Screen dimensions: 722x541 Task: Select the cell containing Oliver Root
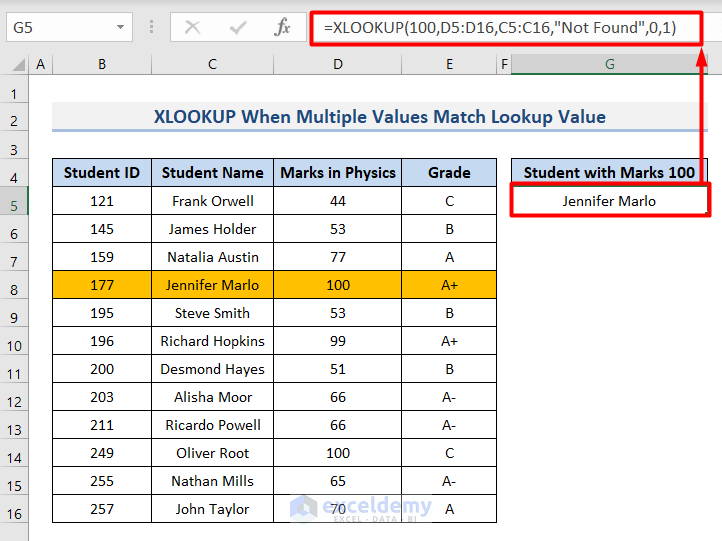pos(213,453)
